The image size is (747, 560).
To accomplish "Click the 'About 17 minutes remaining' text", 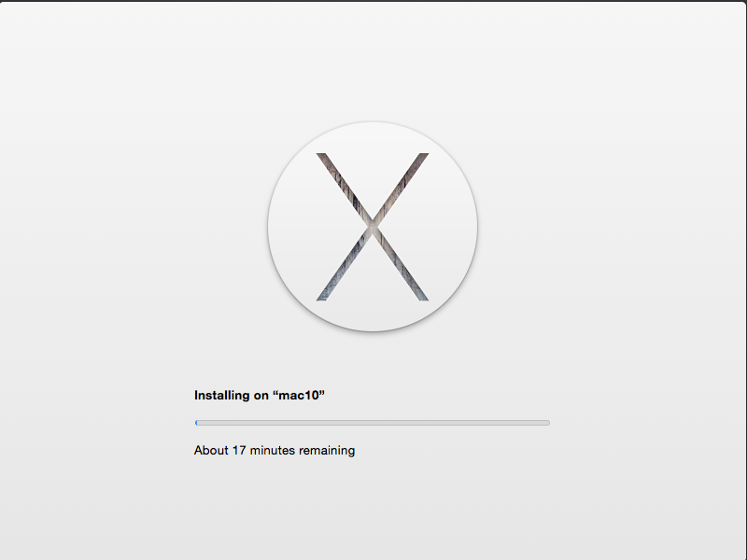I will click(x=275, y=451).
